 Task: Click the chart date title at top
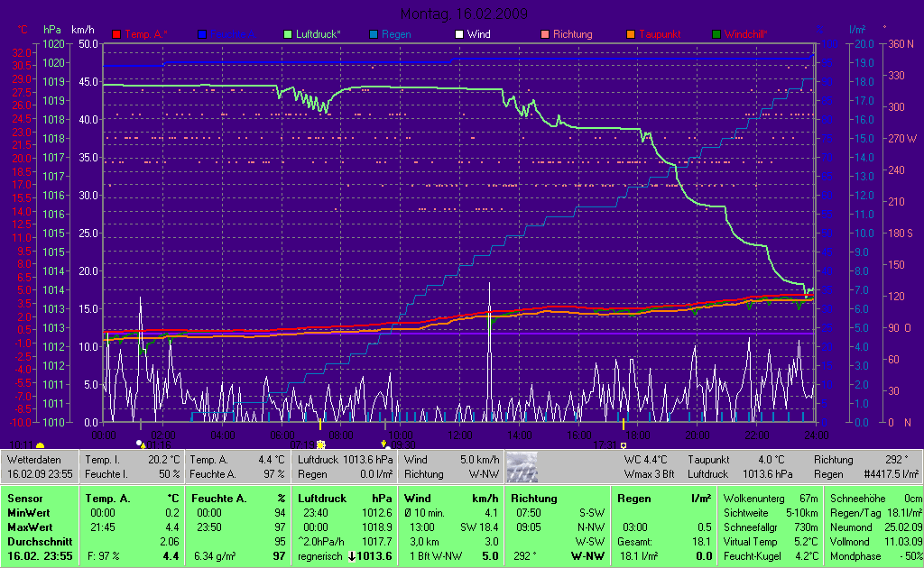[x=463, y=14]
